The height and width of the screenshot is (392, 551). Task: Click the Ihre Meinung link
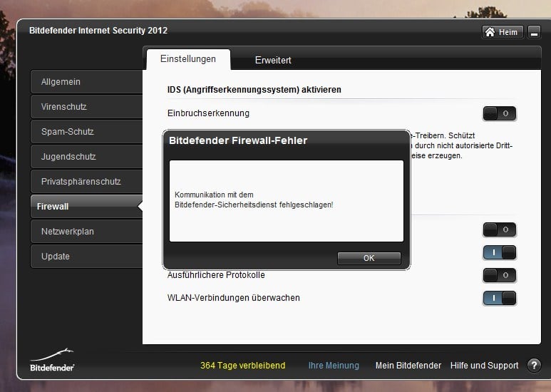(334, 366)
